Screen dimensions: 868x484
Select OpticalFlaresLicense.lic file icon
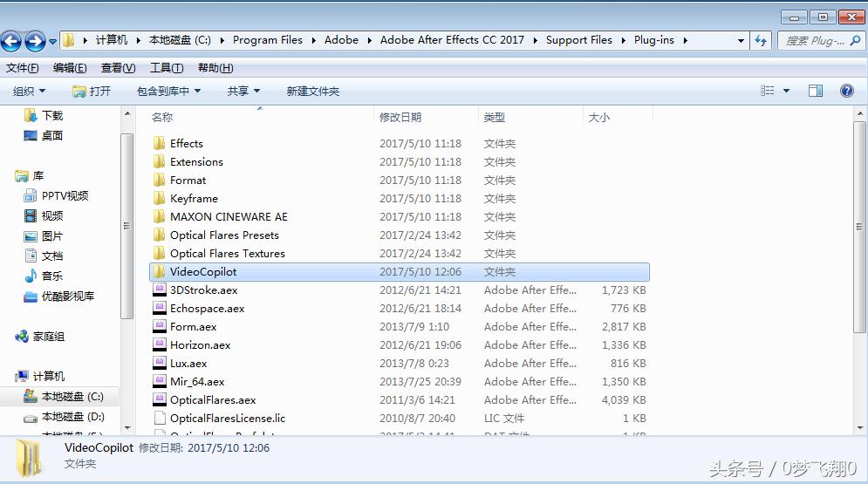160,418
